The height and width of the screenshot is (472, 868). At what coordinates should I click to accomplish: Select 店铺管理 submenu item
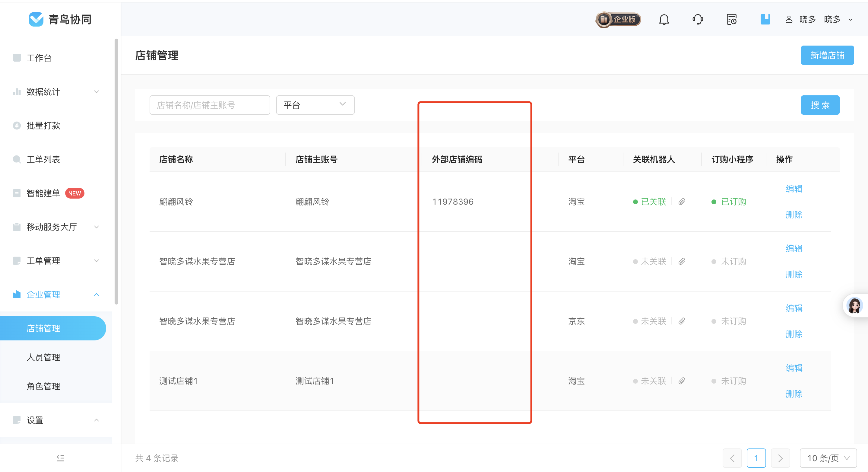[x=53, y=328]
